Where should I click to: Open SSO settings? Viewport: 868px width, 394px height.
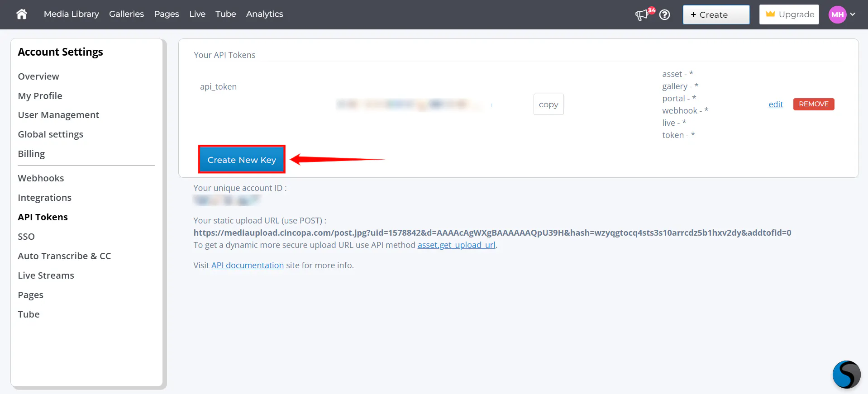pos(26,237)
